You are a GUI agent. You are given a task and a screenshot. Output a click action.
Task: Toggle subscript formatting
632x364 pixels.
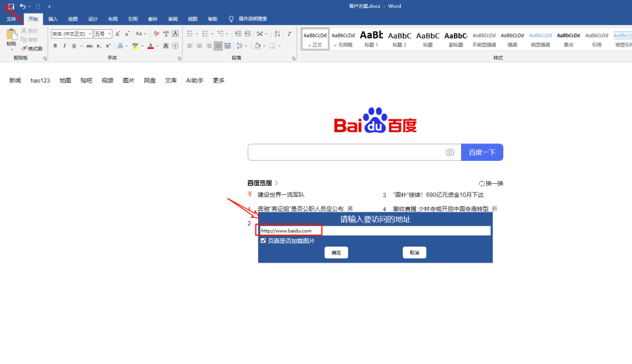point(99,46)
